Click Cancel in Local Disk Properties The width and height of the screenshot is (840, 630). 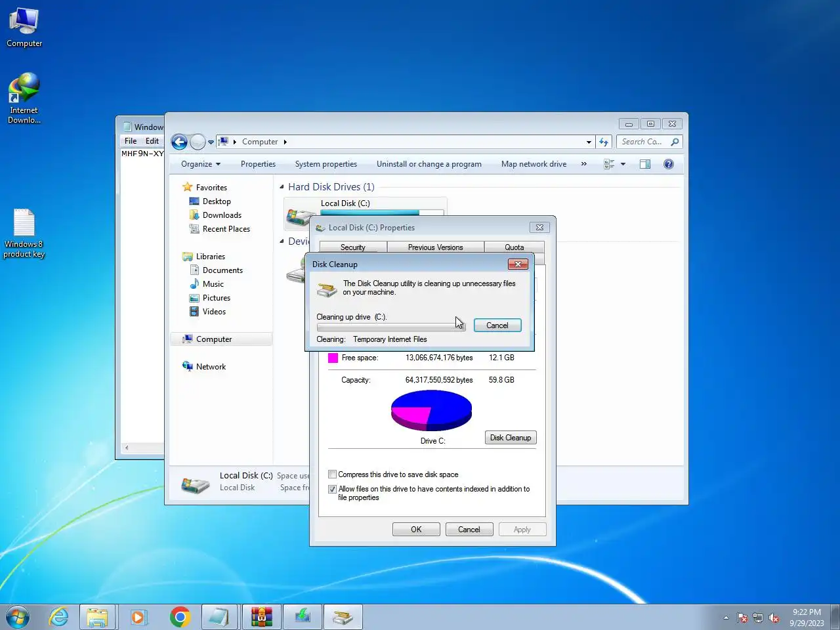click(469, 530)
